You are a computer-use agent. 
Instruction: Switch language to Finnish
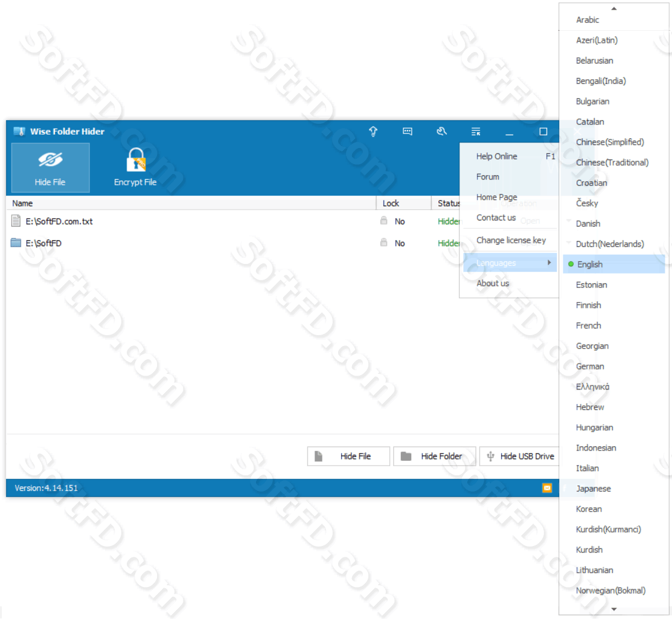(613, 305)
